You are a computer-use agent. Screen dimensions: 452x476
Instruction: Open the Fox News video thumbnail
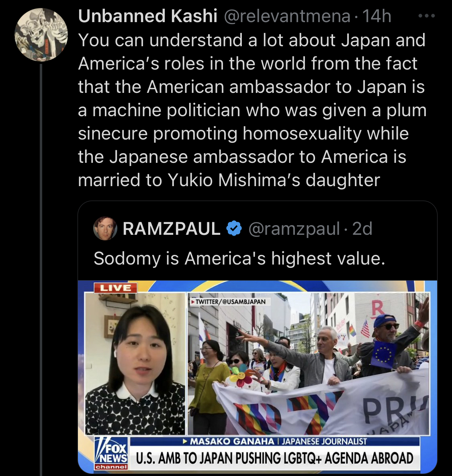[258, 376]
